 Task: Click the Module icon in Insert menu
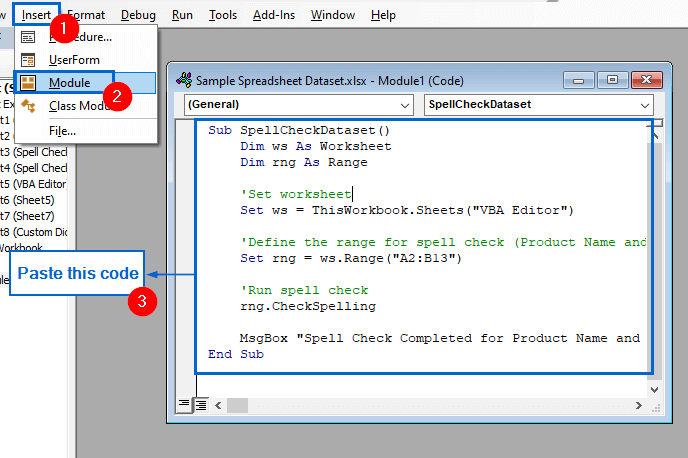point(29,83)
